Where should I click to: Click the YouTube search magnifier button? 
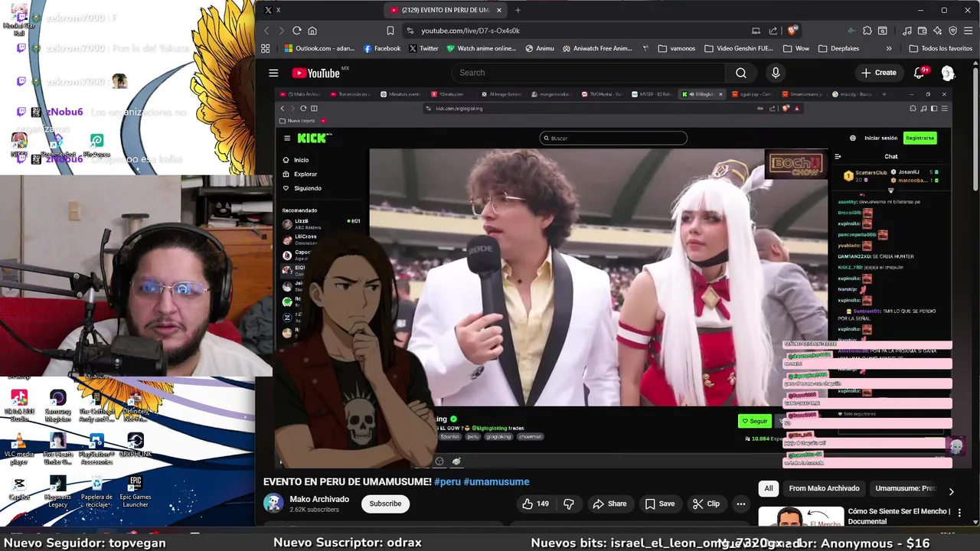tap(741, 73)
